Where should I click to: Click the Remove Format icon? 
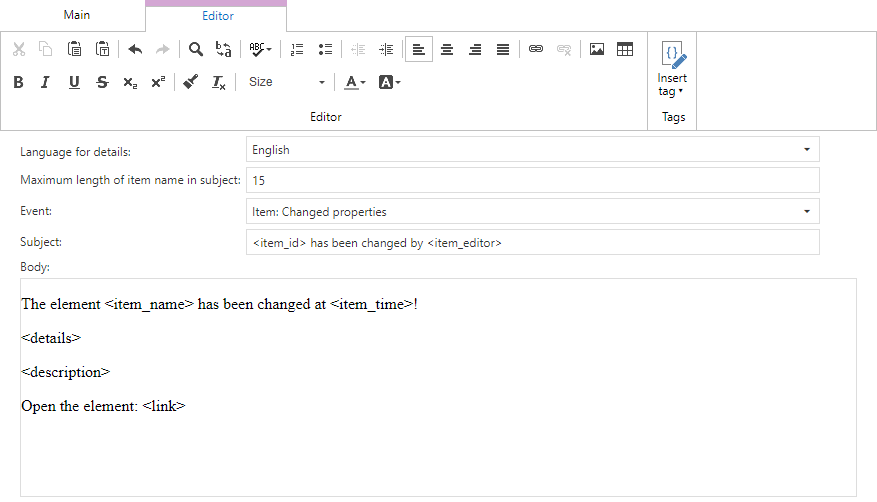click(219, 82)
